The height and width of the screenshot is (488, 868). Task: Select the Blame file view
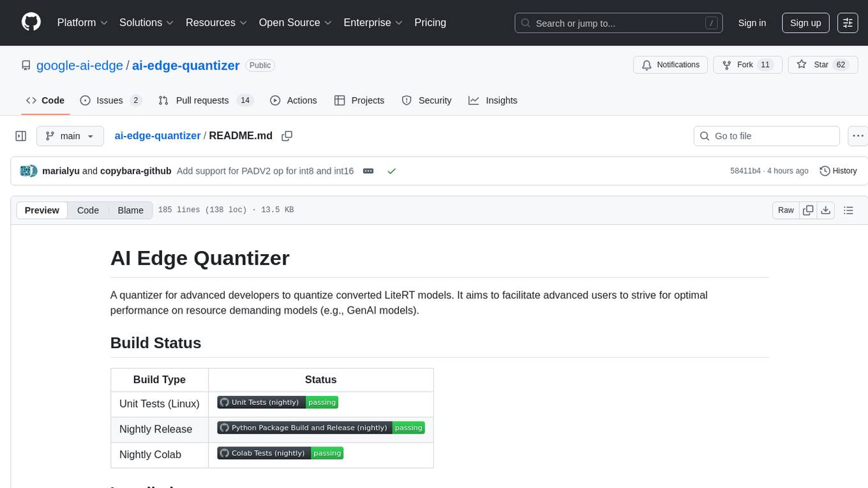(130, 210)
